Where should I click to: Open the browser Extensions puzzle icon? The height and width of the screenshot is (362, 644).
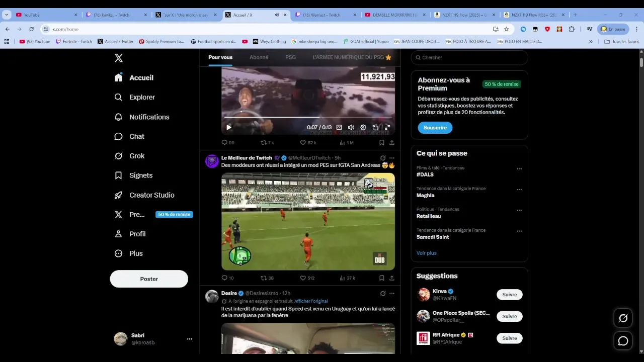click(x=572, y=29)
